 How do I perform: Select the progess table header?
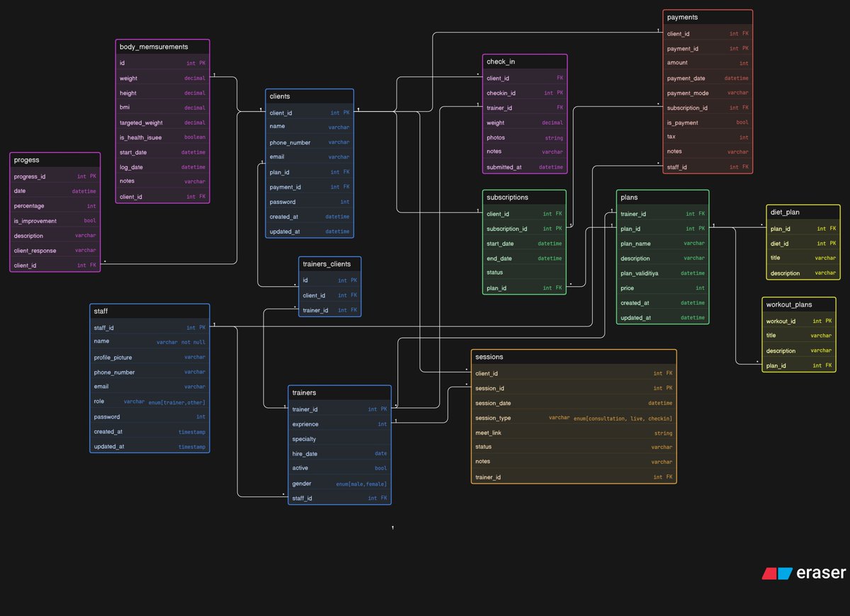(55, 160)
